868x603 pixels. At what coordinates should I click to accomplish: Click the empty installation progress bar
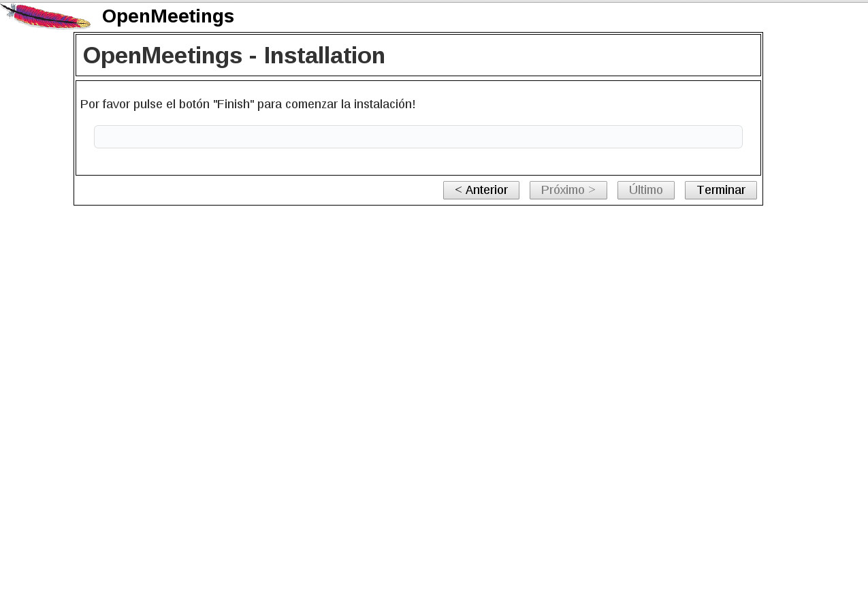coord(418,137)
